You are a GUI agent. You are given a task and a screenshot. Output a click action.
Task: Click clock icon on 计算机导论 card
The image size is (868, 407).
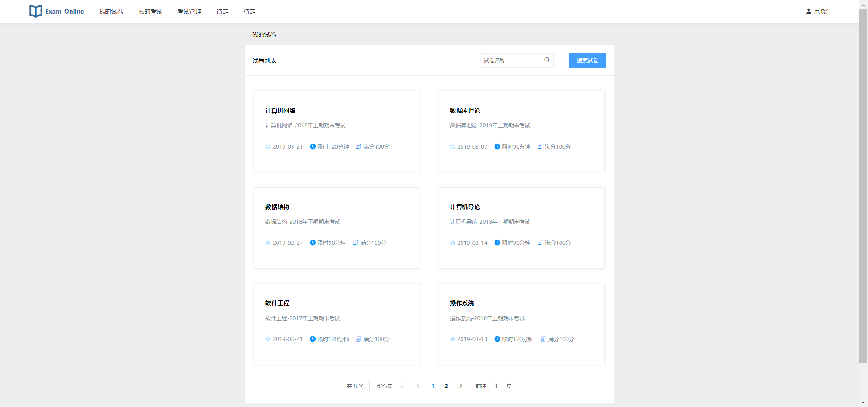(497, 243)
